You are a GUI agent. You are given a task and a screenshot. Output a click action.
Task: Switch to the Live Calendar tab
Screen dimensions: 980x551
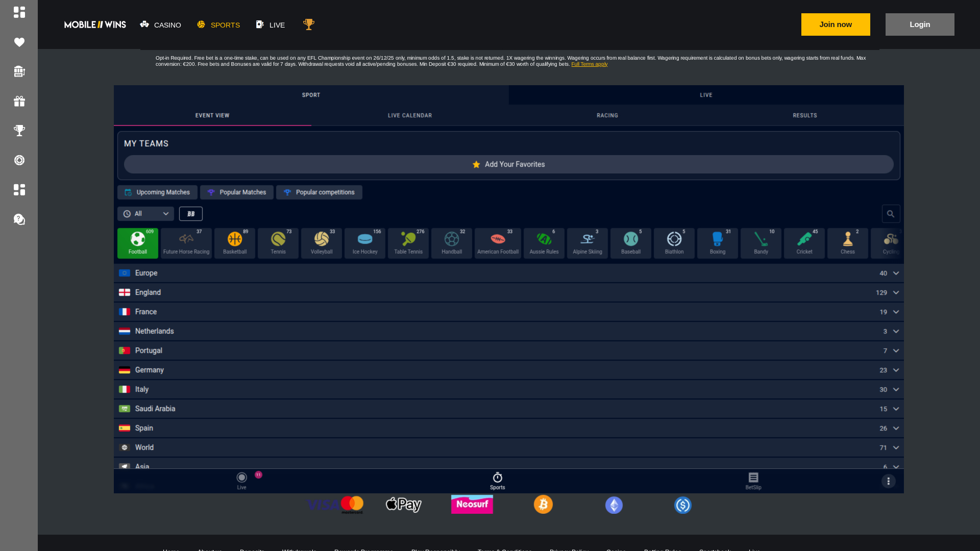(409, 115)
